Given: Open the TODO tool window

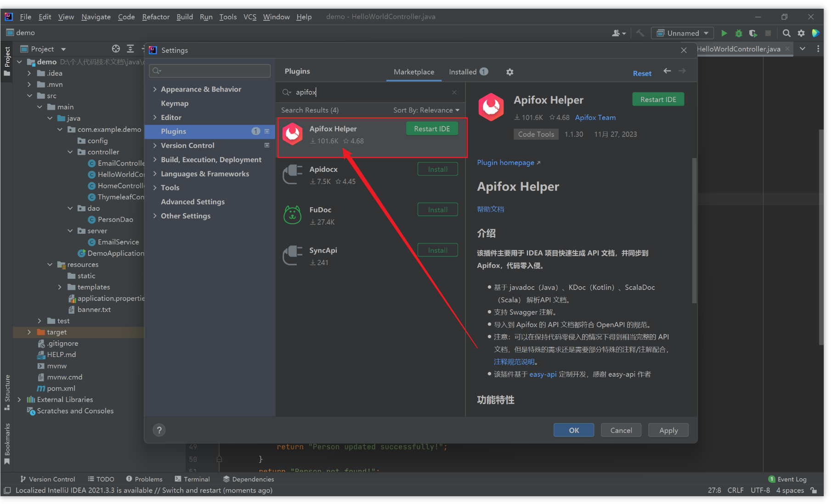Looking at the screenshot, I should (x=105, y=479).
